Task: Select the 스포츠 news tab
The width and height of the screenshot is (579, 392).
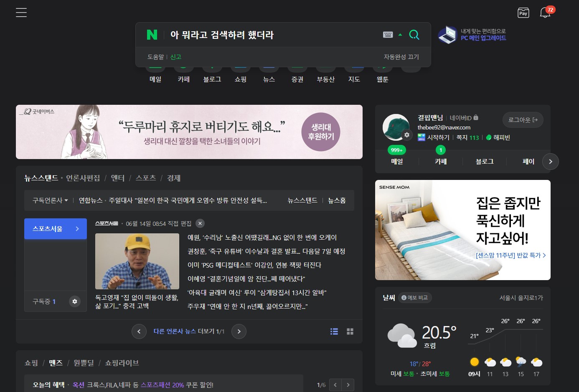Action: (x=146, y=178)
